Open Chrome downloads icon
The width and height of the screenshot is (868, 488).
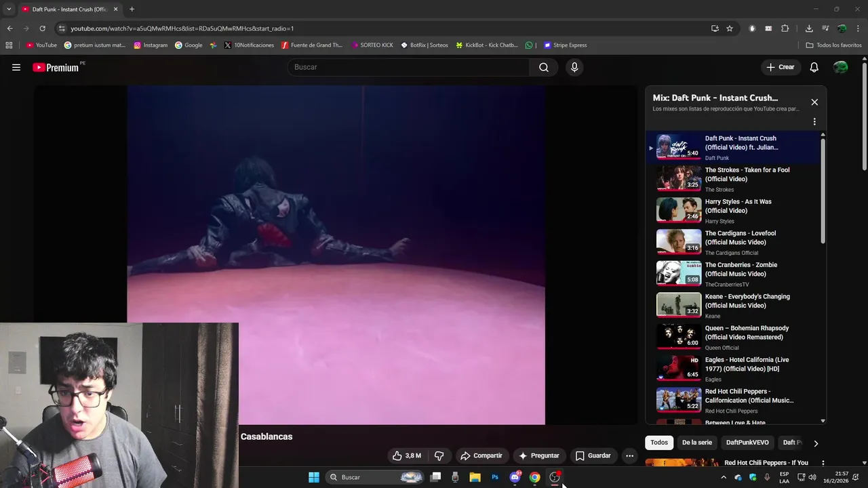tap(809, 28)
